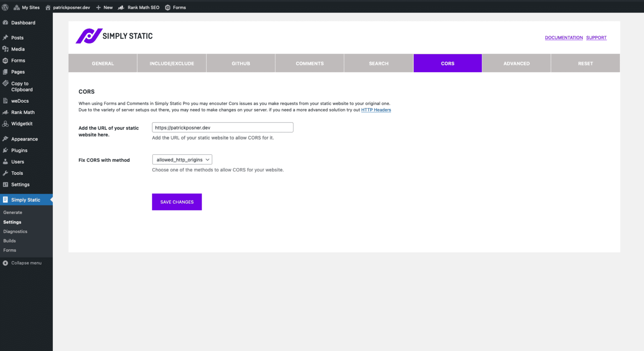Click the static website URL input field
This screenshot has width=644, height=351.
222,127
